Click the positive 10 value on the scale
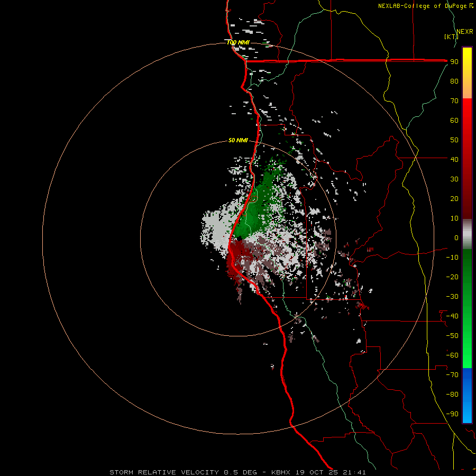The image size is (476, 476). pos(454,218)
